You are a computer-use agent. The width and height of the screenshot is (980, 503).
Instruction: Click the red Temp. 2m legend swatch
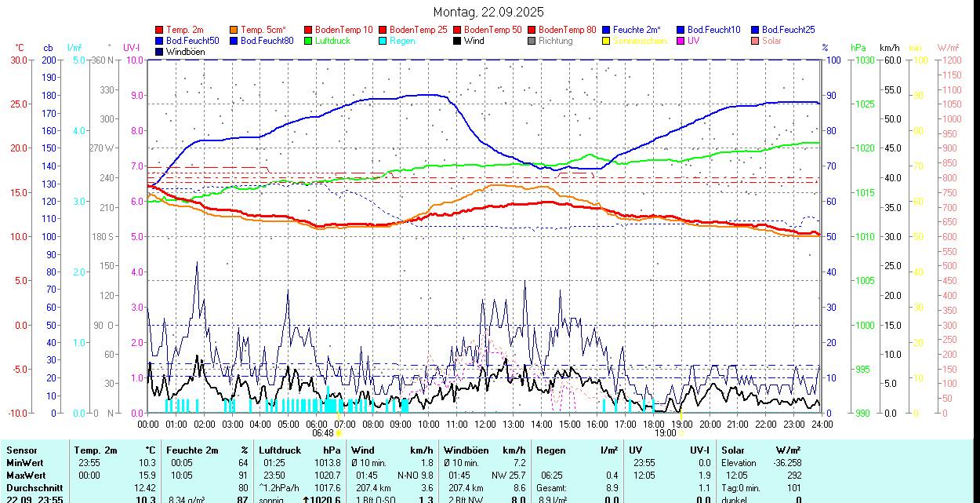159,30
